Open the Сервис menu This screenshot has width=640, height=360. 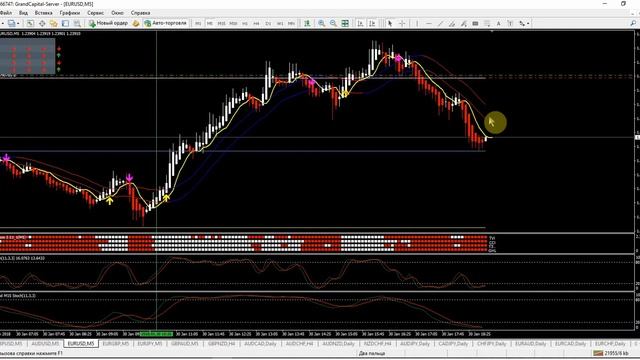point(95,13)
